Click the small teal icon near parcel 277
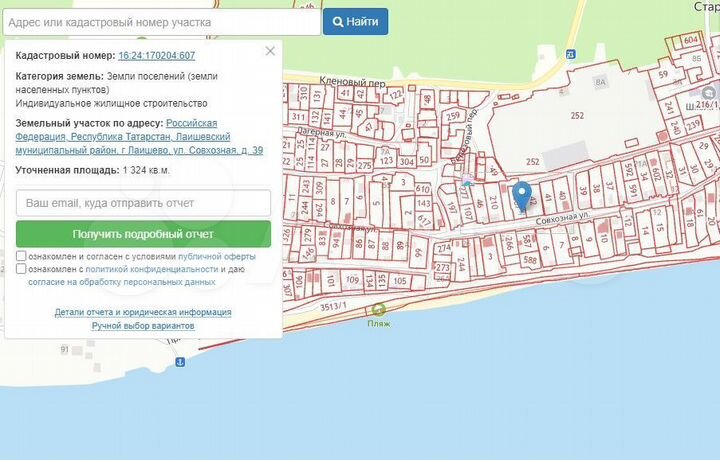720x460 pixels. click(467, 182)
